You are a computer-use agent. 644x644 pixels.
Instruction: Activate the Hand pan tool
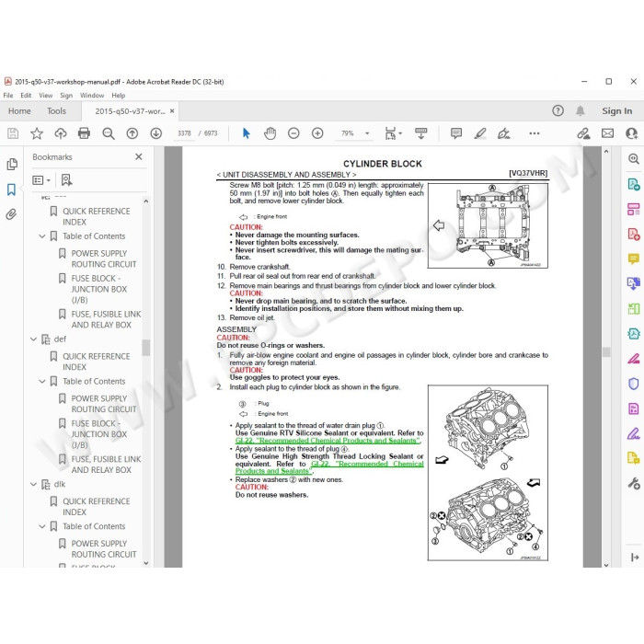(270, 133)
